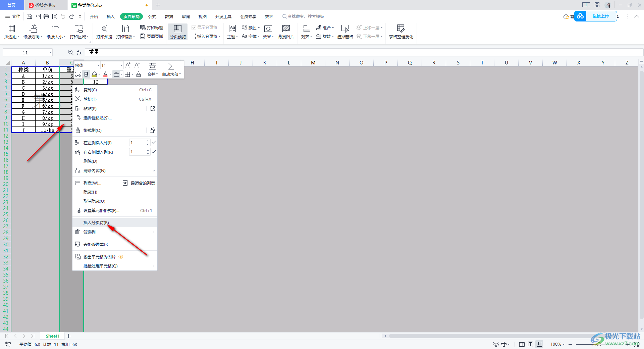Click the print titles button
Image resolution: width=644 pixels, height=349 pixels.
pos(152,28)
